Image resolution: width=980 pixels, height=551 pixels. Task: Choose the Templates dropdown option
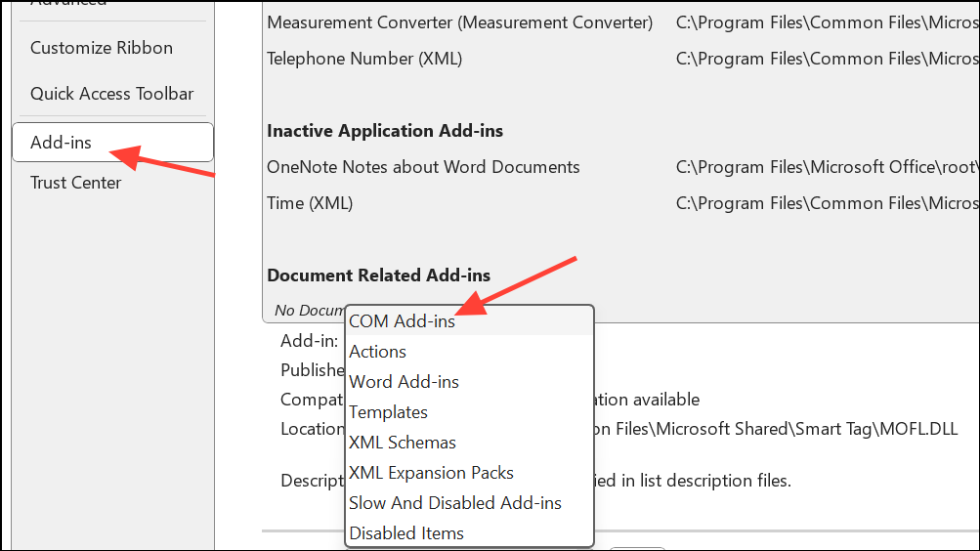tap(388, 412)
